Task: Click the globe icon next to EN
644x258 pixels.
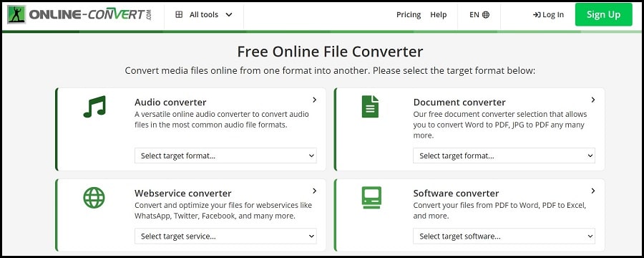Action: 486,15
